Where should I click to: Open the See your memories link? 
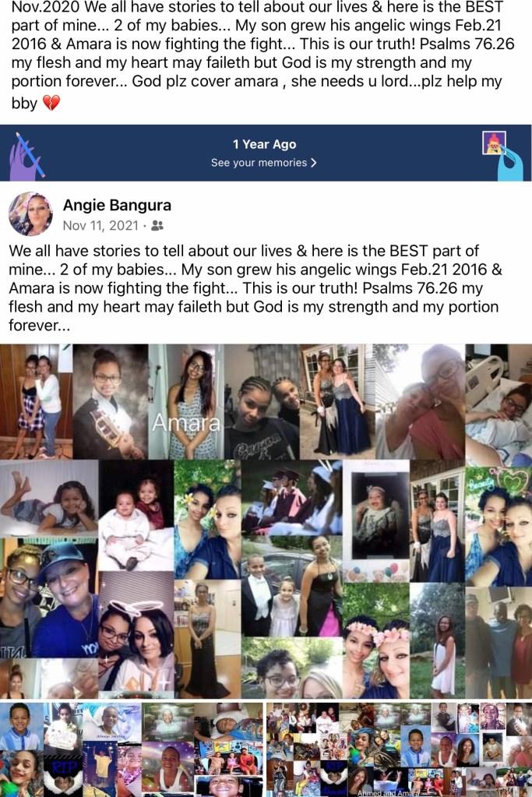pos(264,163)
